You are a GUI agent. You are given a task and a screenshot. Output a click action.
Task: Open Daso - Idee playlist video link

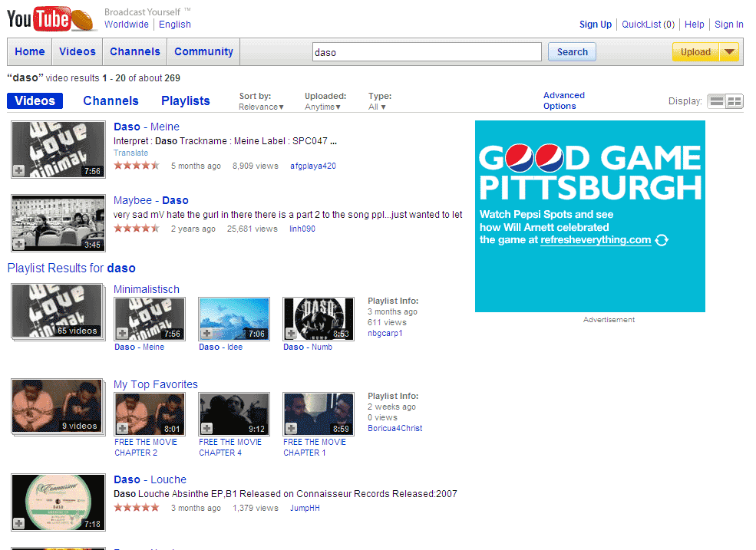click(221, 347)
